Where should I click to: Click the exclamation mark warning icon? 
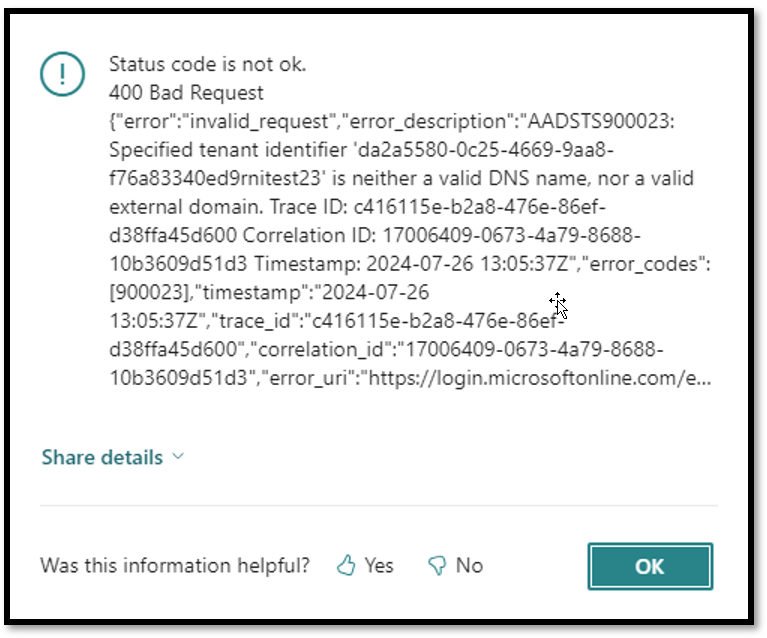click(x=63, y=74)
